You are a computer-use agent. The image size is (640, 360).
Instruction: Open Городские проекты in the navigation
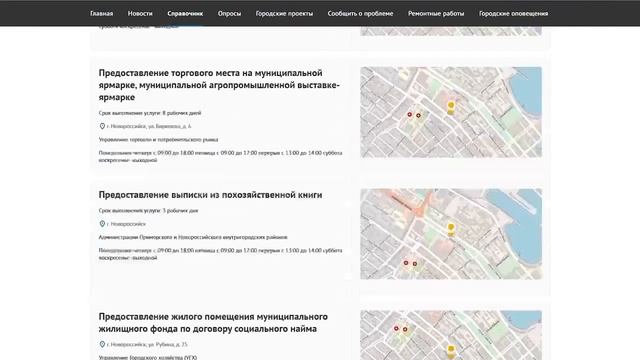[x=284, y=13]
